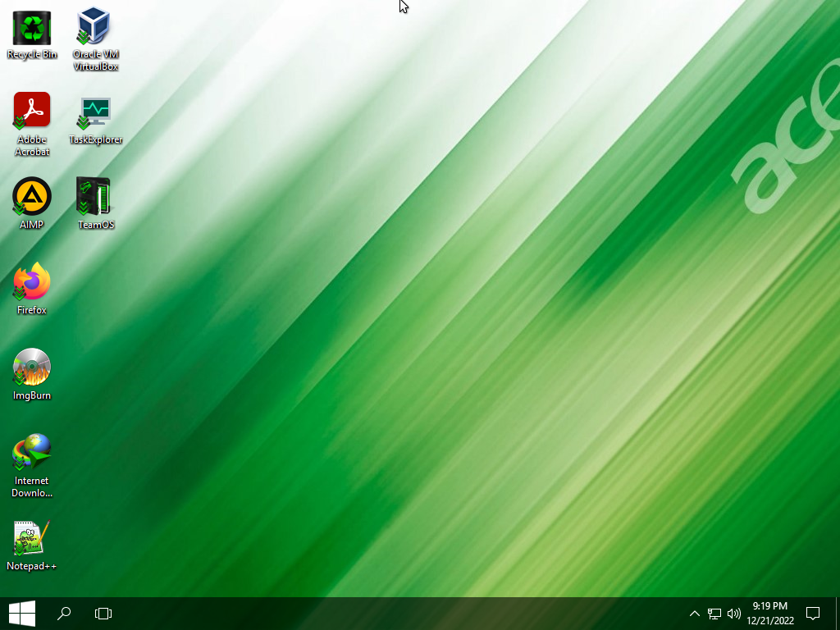The height and width of the screenshot is (630, 840).
Task: Open the volume control tray icon
Action: (734, 614)
